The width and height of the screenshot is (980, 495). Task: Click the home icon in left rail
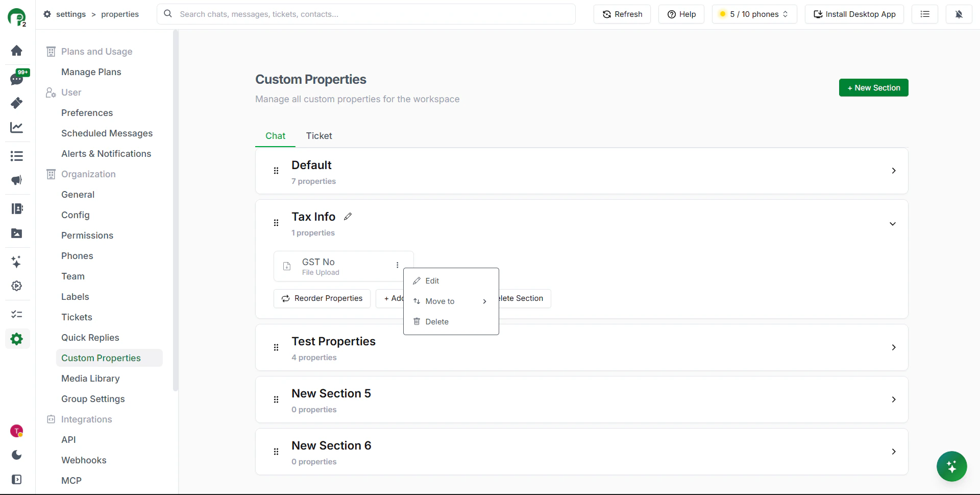click(17, 51)
